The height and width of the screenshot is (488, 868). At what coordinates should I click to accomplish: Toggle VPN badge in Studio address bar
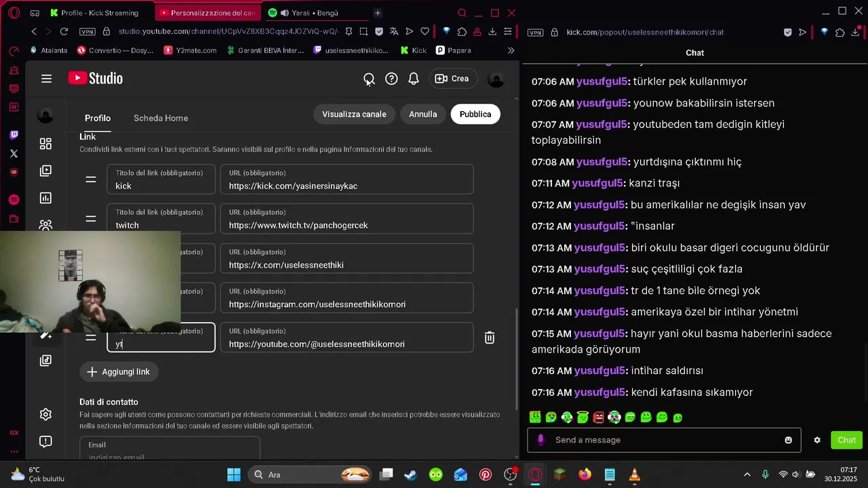tap(87, 32)
